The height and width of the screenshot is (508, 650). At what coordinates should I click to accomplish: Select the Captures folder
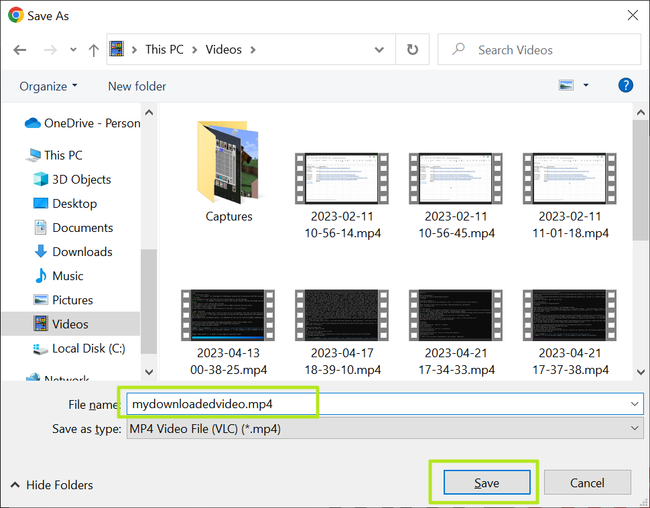click(x=229, y=171)
